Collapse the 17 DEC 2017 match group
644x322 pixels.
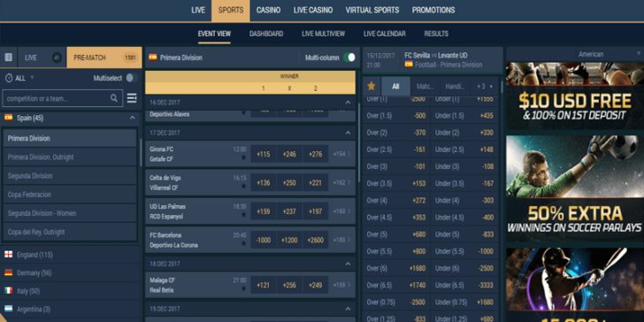348,133
